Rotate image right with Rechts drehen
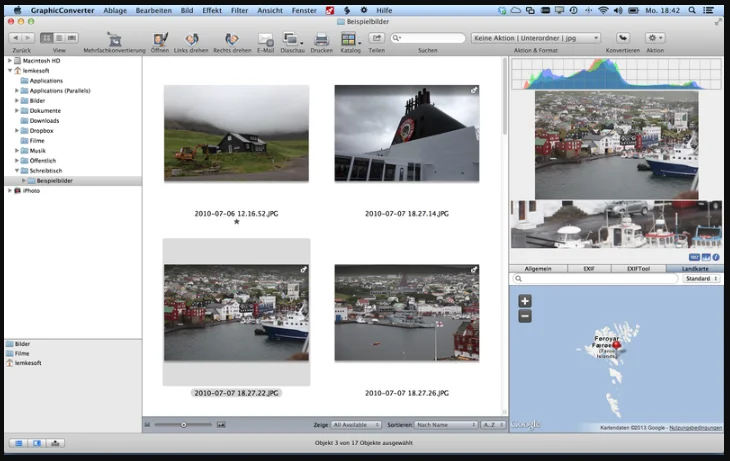730x461 pixels. pos(232,39)
